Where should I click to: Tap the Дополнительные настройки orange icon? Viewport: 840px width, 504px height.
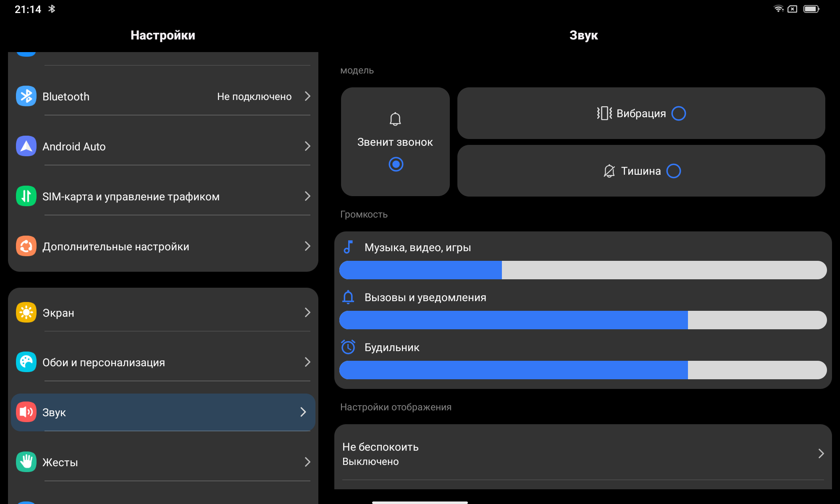pyautogui.click(x=26, y=246)
